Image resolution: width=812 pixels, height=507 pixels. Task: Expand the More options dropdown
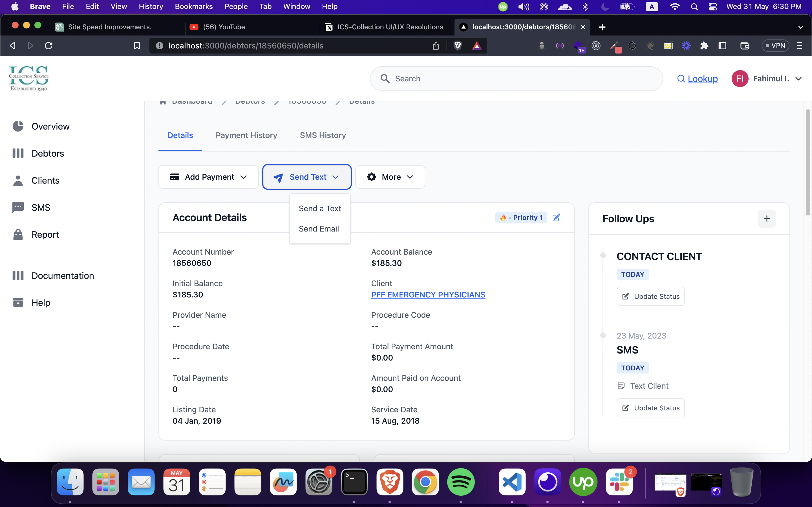coord(390,177)
